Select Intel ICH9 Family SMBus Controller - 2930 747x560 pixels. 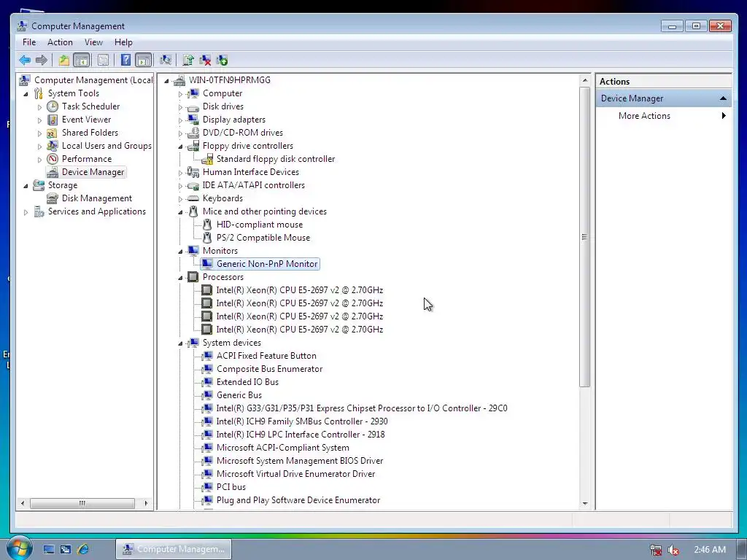[x=301, y=421]
